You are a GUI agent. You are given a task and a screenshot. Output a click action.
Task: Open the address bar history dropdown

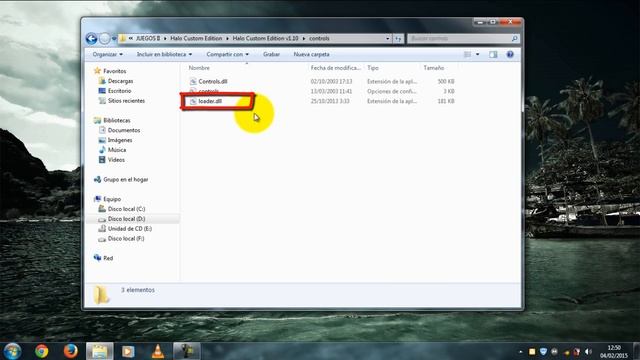(x=387, y=38)
